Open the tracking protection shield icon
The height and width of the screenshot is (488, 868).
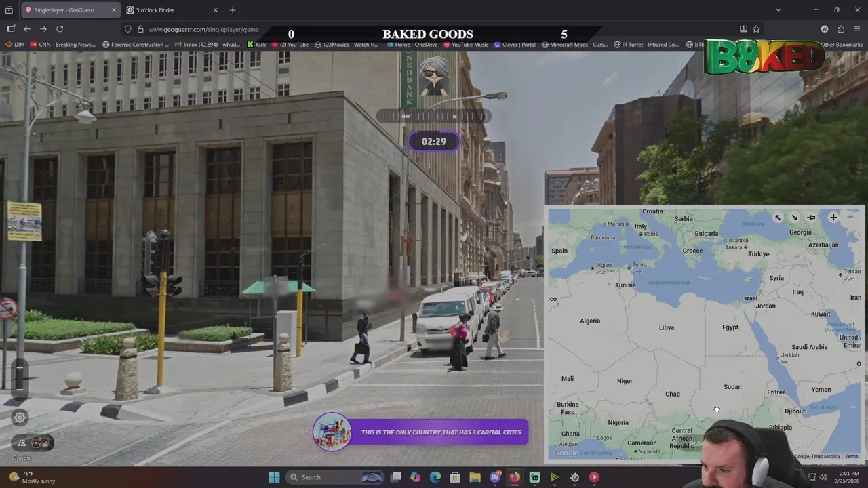pos(127,29)
